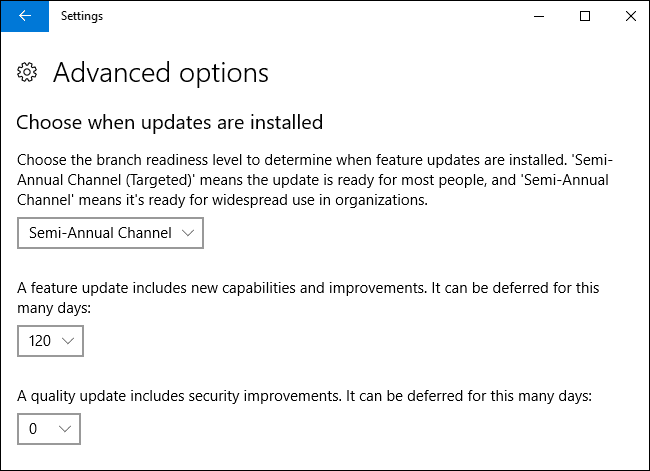The height and width of the screenshot is (471, 650).
Task: Click the gear icon beside Advanced options
Action: click(28, 72)
